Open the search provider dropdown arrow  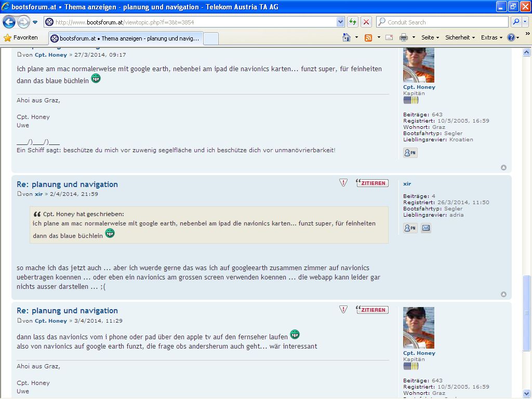point(526,22)
